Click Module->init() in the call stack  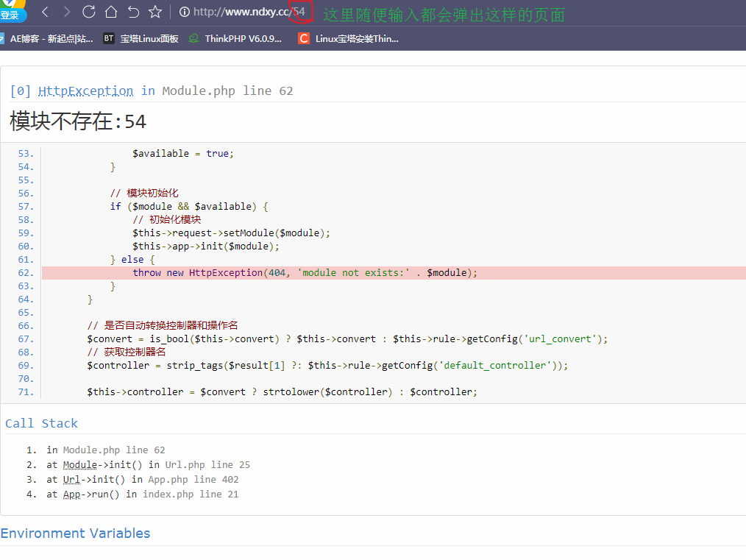(102, 465)
